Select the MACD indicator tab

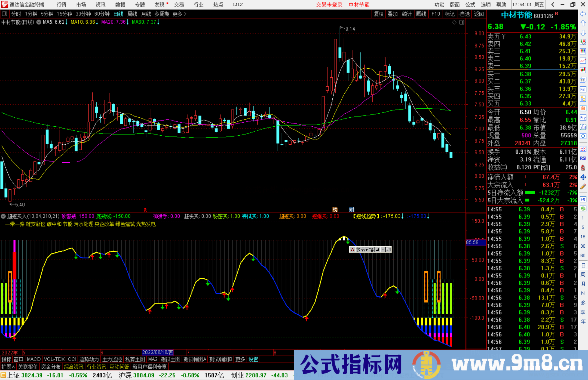tap(34, 359)
